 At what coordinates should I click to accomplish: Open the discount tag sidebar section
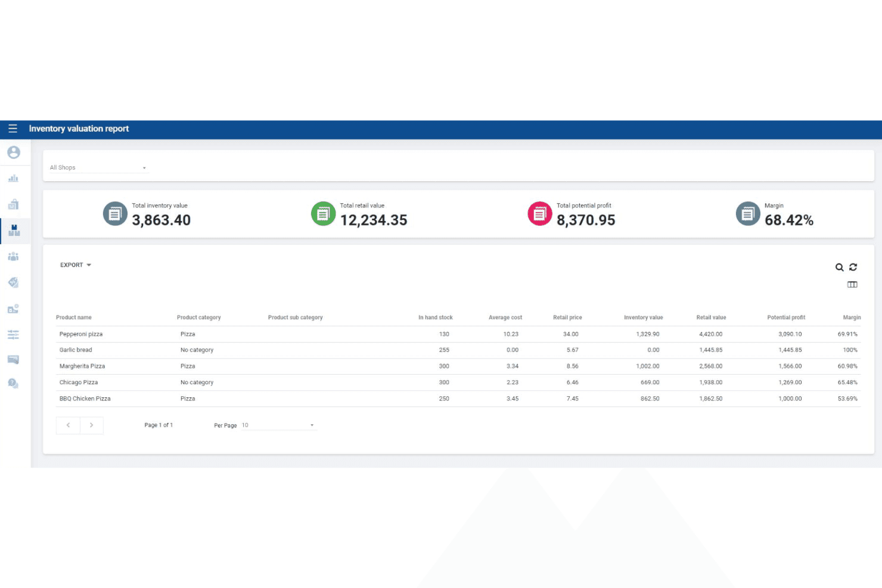(x=13, y=282)
